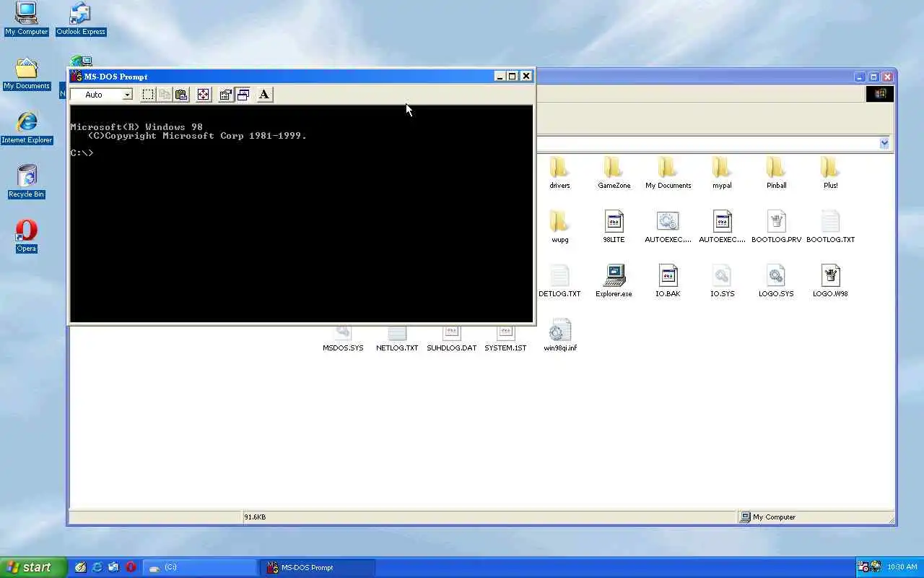The width and height of the screenshot is (924, 578).
Task: Select the NETLOG.TXT file
Action: 397,340
